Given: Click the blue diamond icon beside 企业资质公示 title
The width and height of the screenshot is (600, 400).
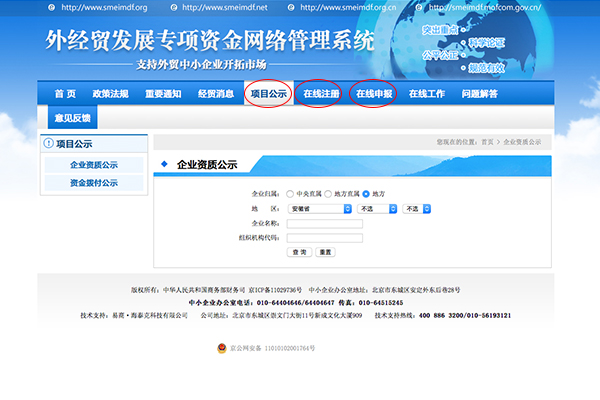Looking at the screenshot, I should coord(164,163).
